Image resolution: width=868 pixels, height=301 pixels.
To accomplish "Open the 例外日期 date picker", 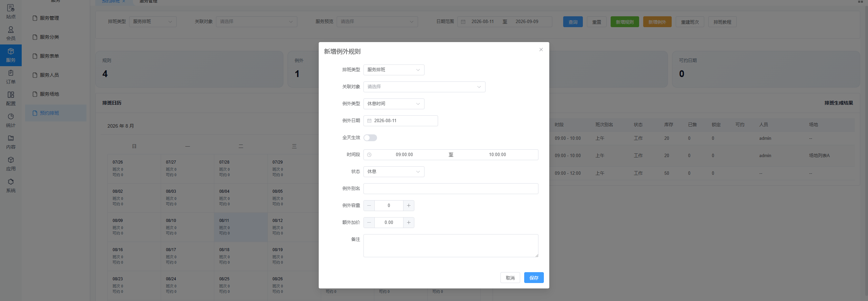I will click(400, 121).
